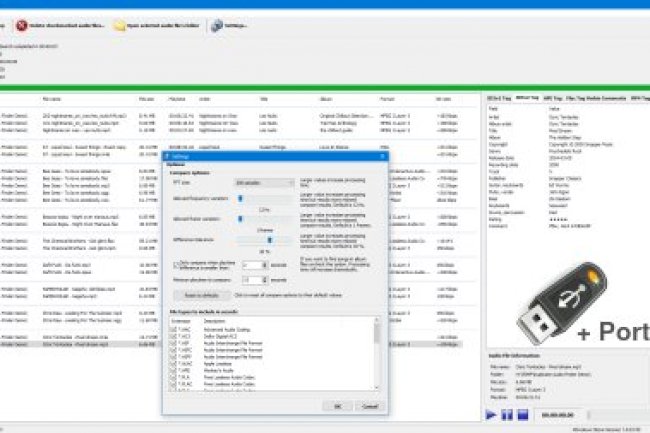Click the Reset to defaults button
This screenshot has width=650, height=433.
(x=201, y=297)
